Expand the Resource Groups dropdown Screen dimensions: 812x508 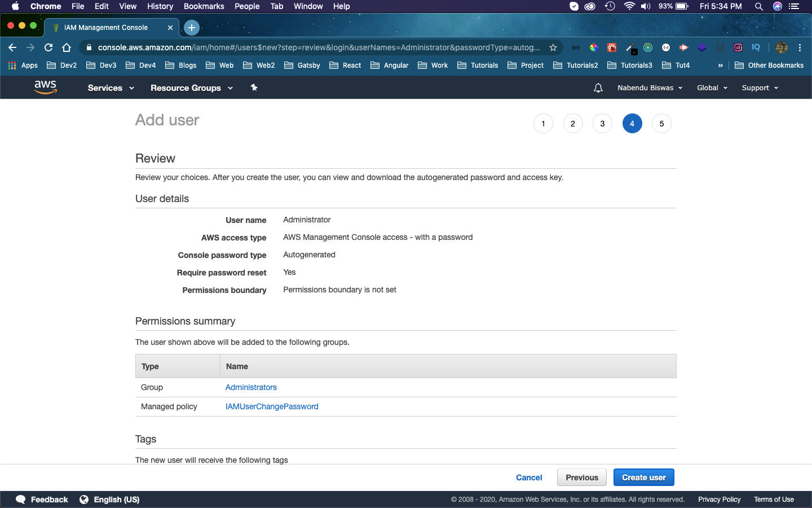[x=192, y=88]
